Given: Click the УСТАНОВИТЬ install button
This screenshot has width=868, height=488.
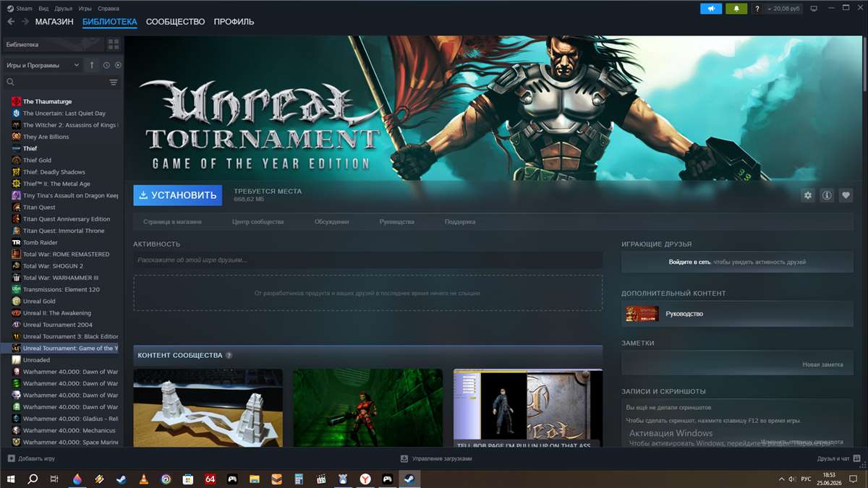Looking at the screenshot, I should [x=177, y=195].
